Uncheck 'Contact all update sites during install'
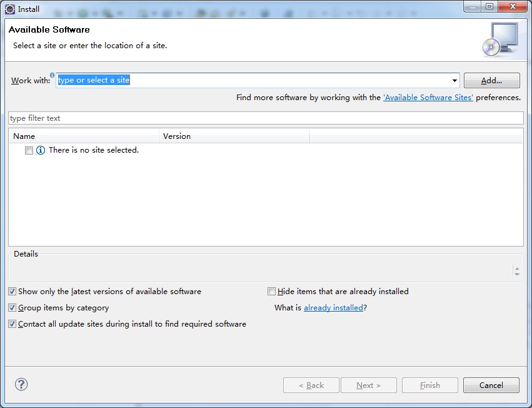Image resolution: width=532 pixels, height=408 pixels. pos(13,324)
